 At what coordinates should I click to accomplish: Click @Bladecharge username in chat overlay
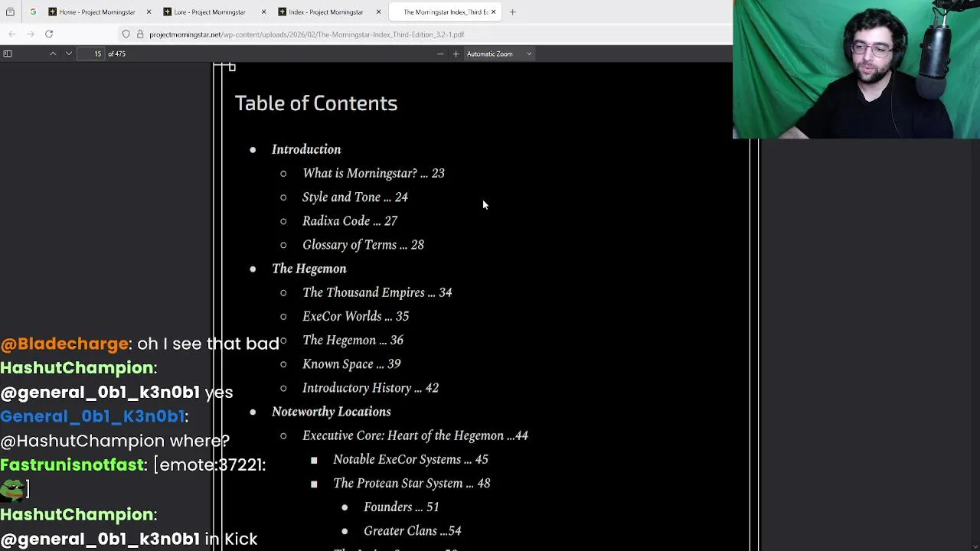[64, 344]
